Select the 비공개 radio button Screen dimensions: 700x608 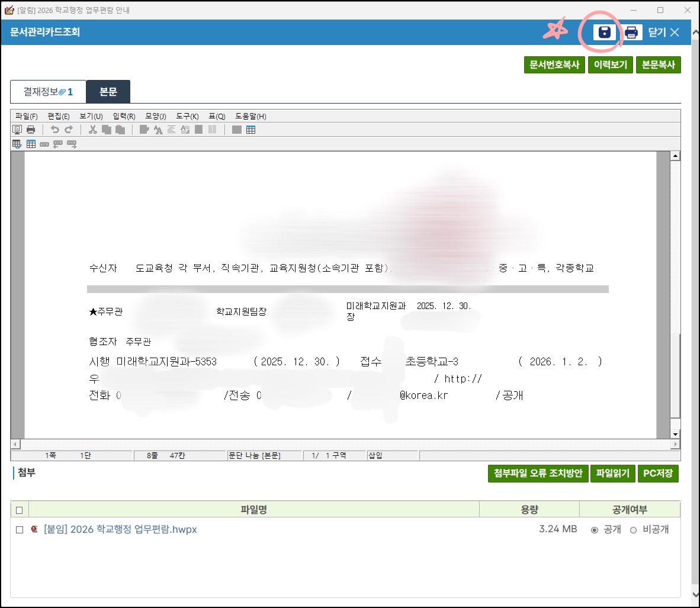[633, 530]
